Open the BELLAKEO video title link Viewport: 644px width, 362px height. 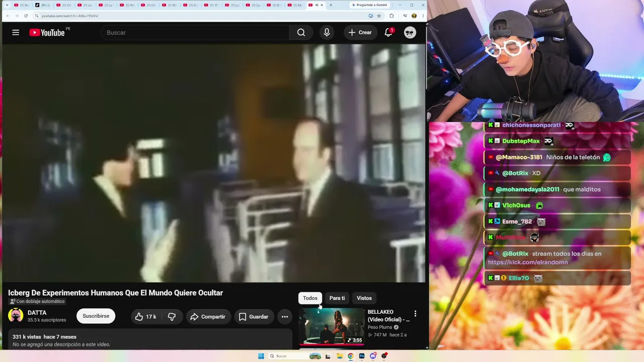pos(388,316)
